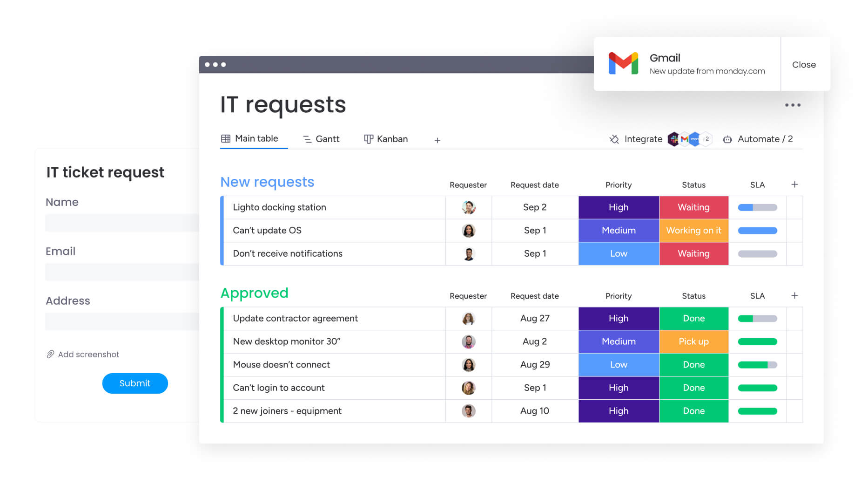Click the Integrate lightning icon
This screenshot has height=478, width=868.
pyautogui.click(x=615, y=139)
